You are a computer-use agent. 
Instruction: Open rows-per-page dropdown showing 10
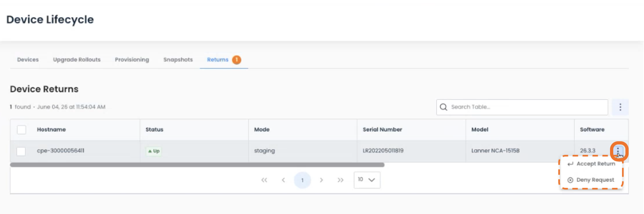pyautogui.click(x=367, y=180)
